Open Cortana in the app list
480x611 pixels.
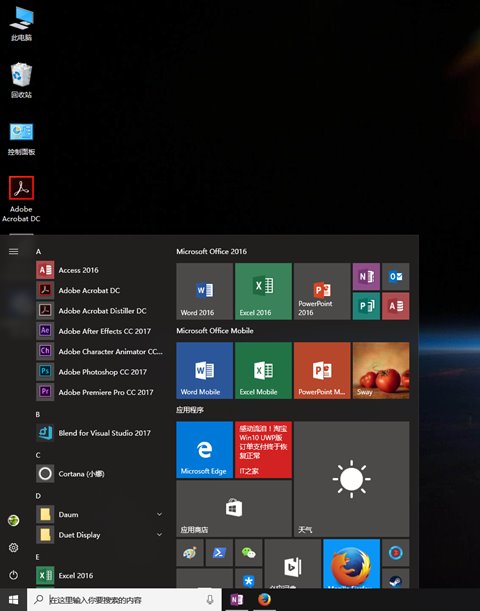99,473
